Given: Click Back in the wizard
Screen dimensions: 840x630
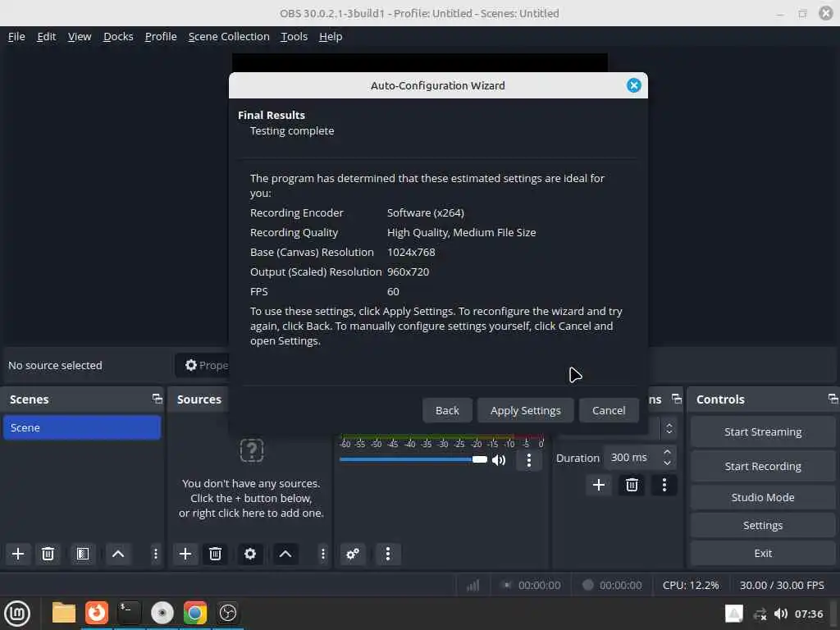Looking at the screenshot, I should point(447,410).
